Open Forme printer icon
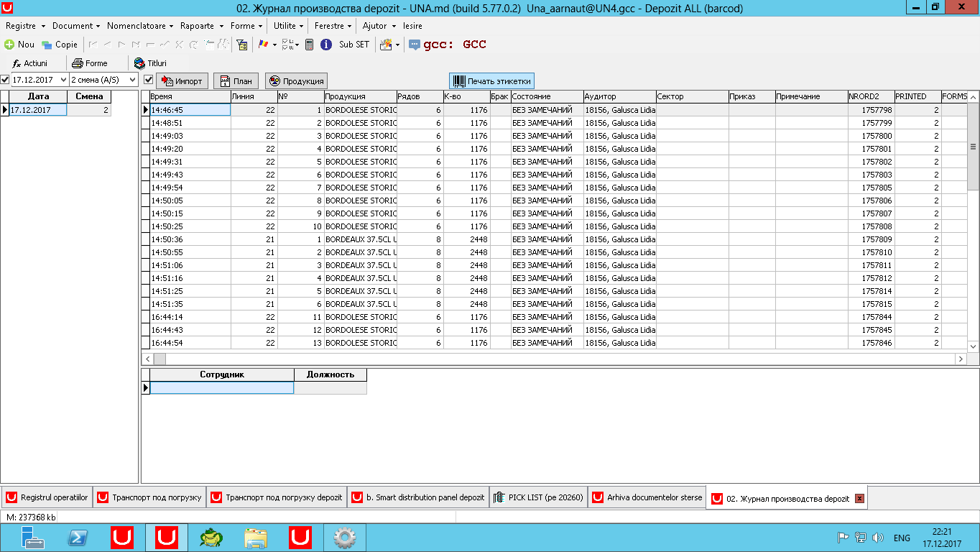The image size is (980, 552). [78, 63]
